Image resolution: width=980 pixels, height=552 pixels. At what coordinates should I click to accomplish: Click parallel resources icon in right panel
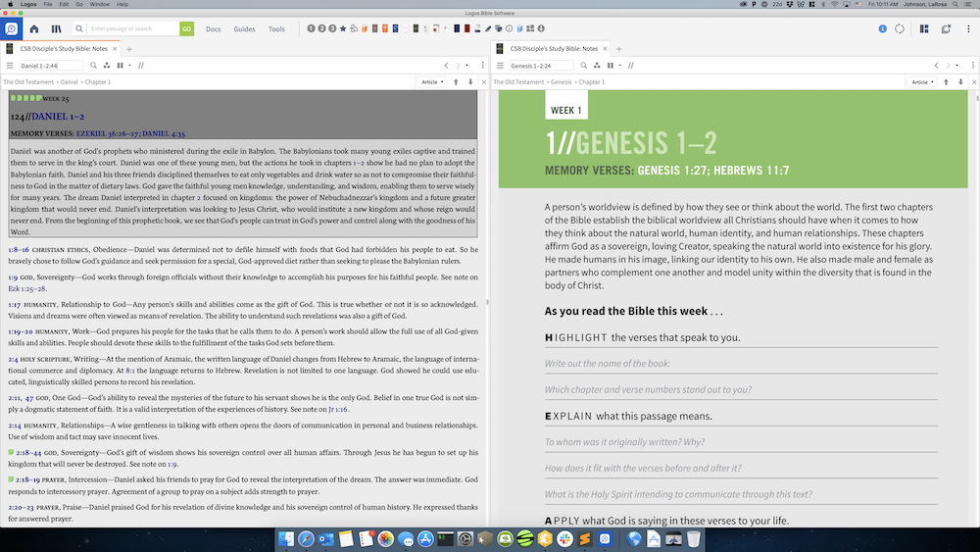(x=630, y=66)
